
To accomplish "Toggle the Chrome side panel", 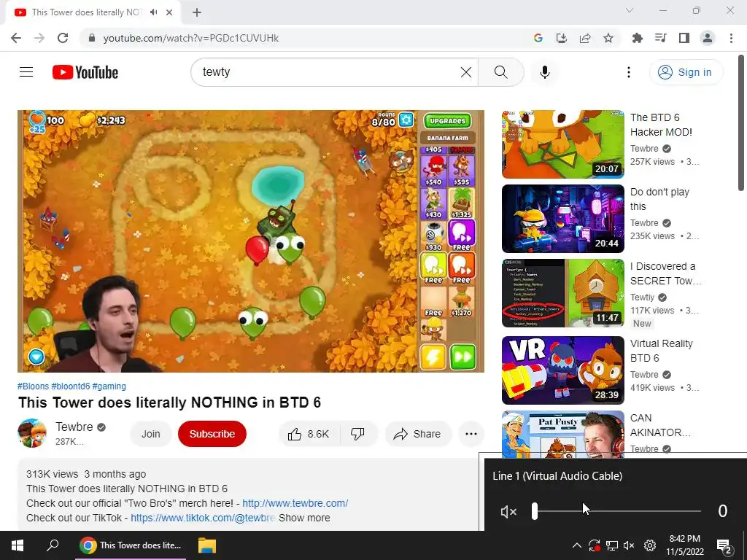I will pos(684,38).
